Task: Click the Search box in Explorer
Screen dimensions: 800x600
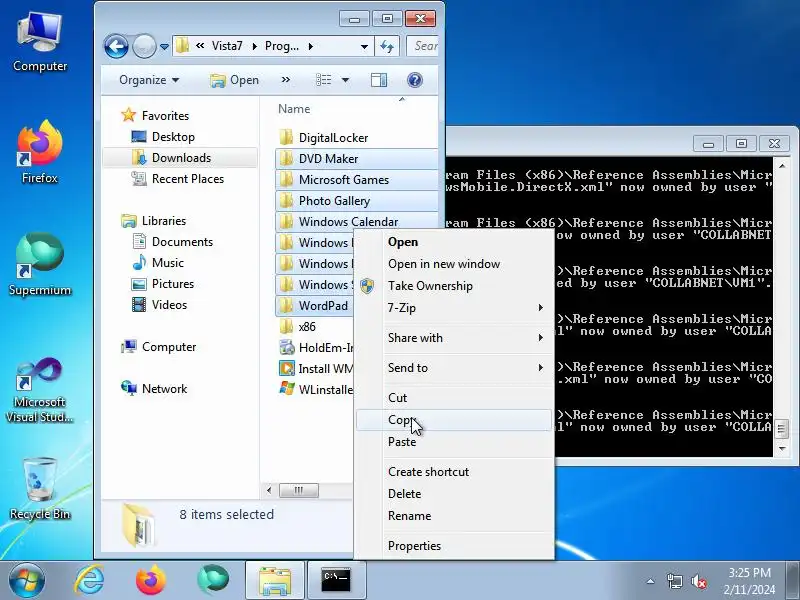Action: click(x=422, y=46)
